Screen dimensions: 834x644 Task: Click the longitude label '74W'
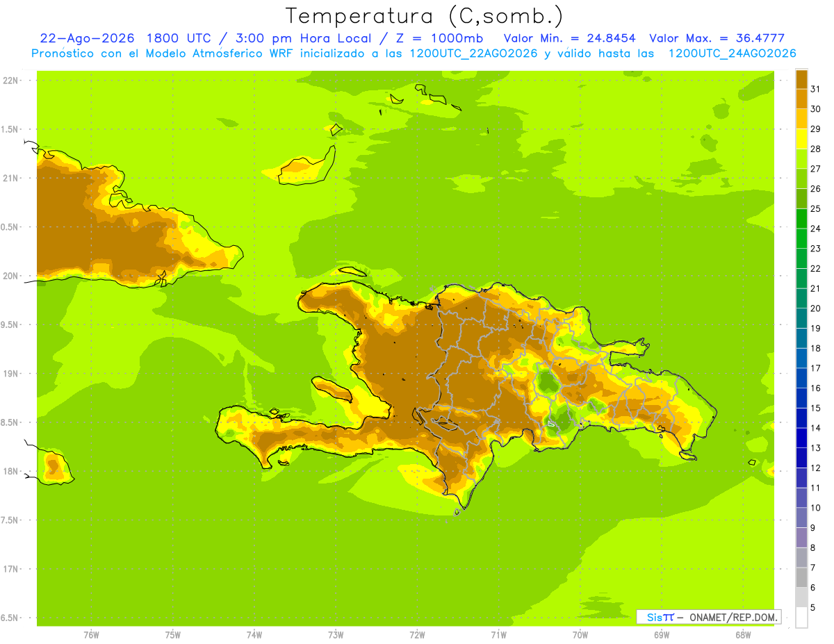pos(254,635)
